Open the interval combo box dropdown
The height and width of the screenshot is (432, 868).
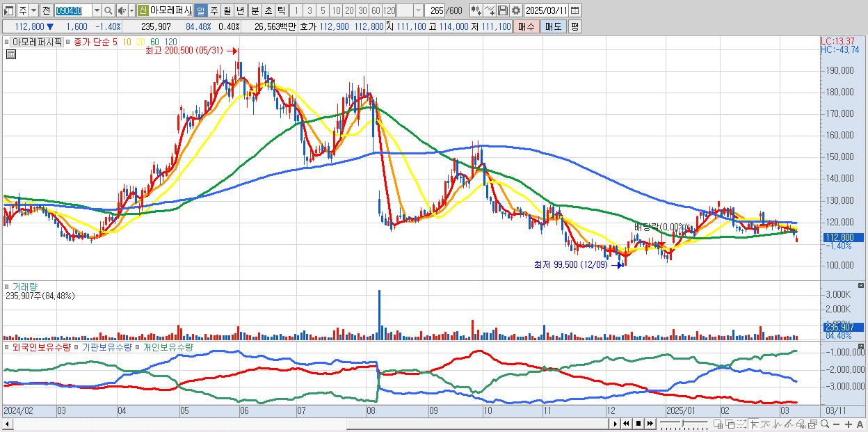[x=418, y=10]
